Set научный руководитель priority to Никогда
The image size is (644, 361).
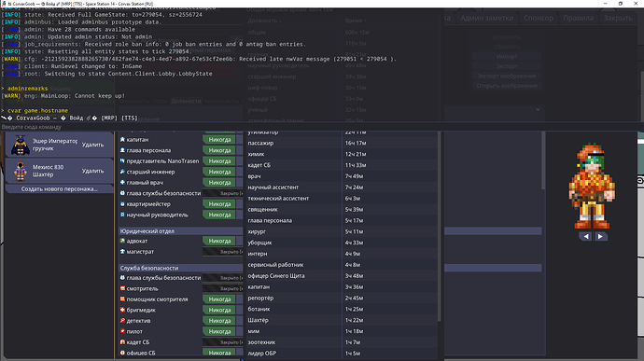coord(219,215)
